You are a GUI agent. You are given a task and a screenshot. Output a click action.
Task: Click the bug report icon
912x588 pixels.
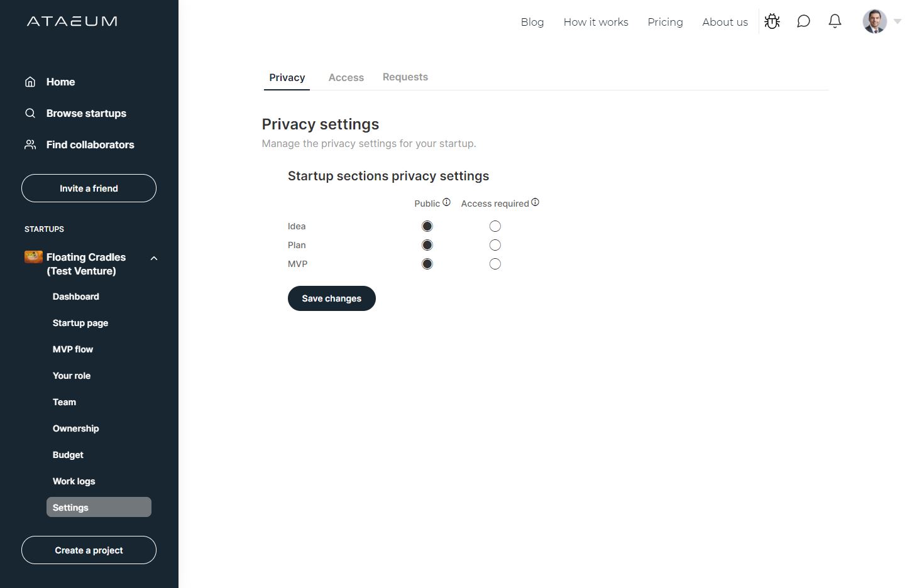click(x=772, y=21)
